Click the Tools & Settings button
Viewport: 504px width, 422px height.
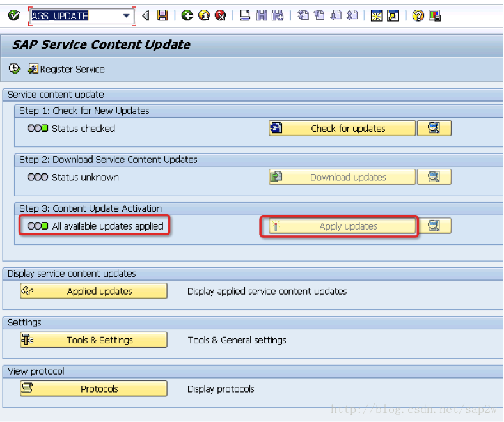[93, 340]
